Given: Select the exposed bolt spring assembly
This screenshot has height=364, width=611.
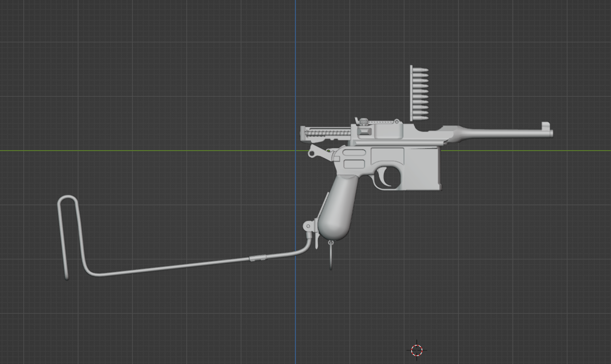Looking at the screenshot, I should click(x=327, y=133).
